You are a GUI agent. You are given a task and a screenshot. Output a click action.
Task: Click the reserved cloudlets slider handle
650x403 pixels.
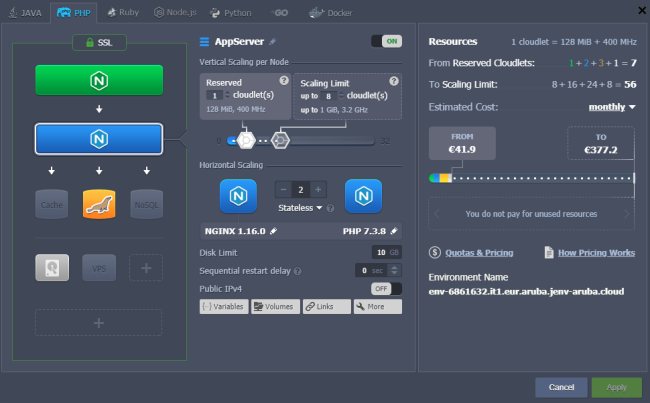(x=246, y=141)
